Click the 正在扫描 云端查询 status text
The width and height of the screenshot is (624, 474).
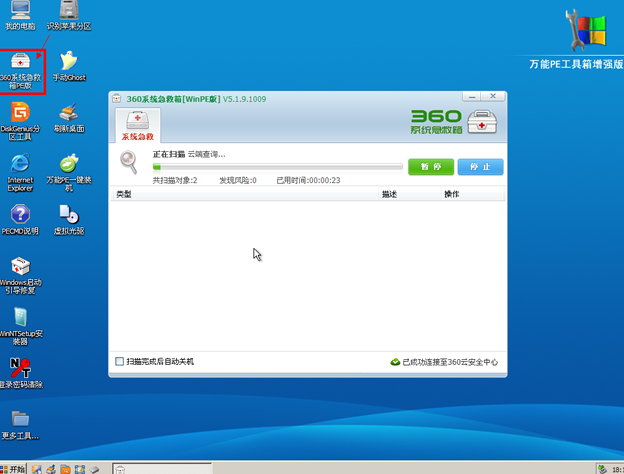pos(189,154)
